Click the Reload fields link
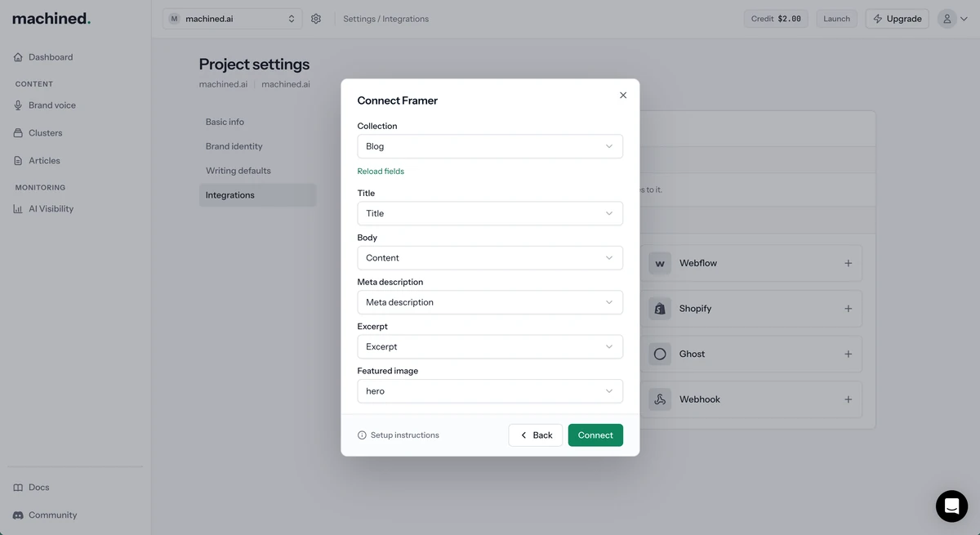Viewport: 980px width, 535px height. tap(381, 172)
